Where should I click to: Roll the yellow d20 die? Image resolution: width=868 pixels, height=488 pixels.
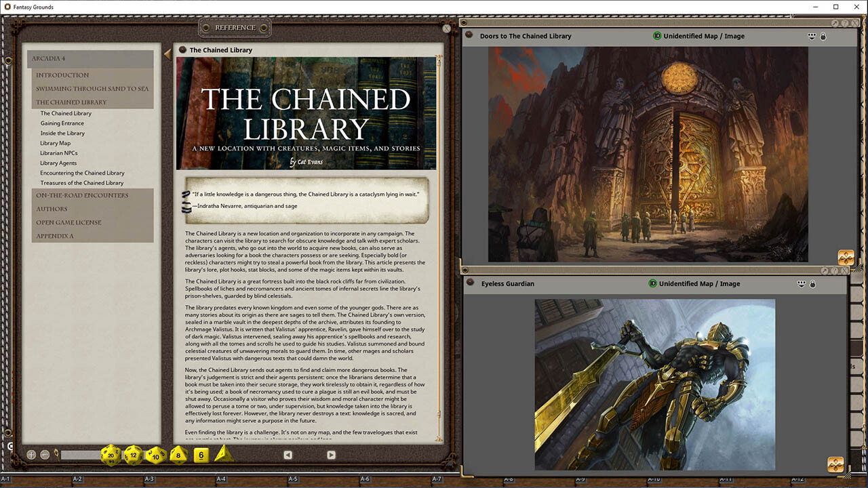click(x=111, y=455)
